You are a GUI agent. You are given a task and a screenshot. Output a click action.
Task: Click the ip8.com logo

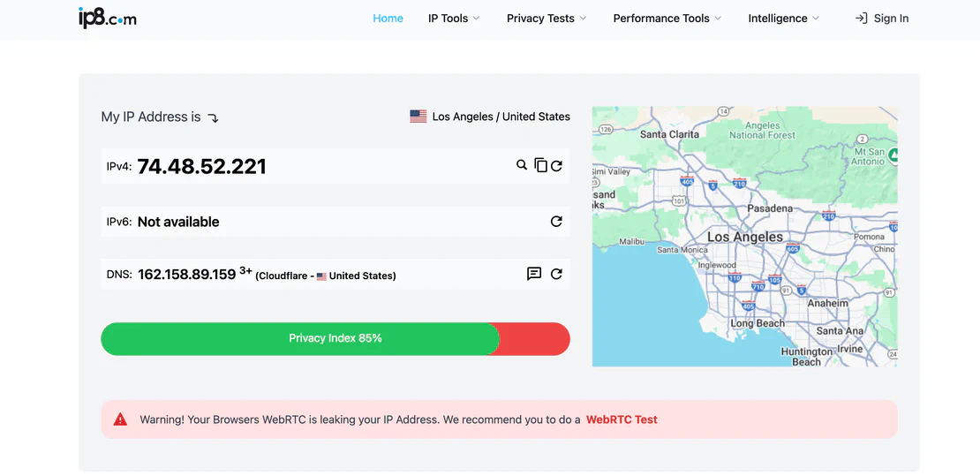pyautogui.click(x=108, y=18)
